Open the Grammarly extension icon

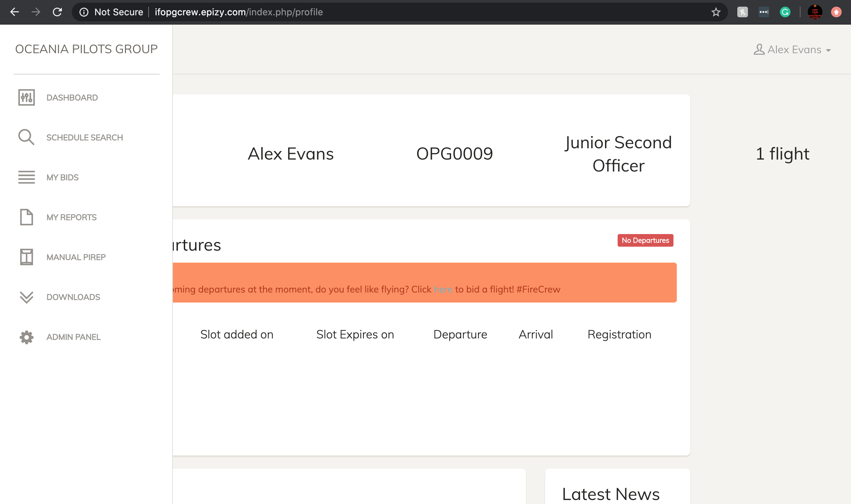pos(785,12)
